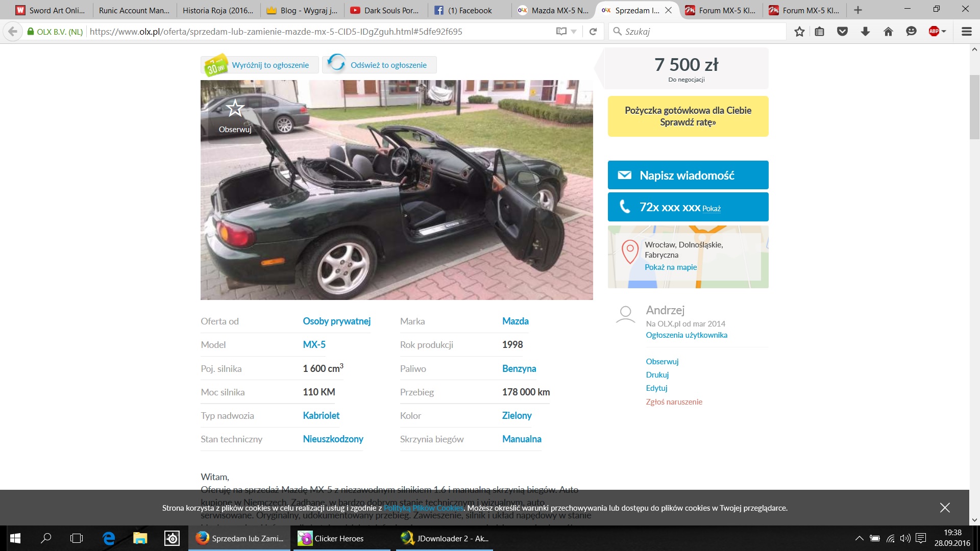The width and height of the screenshot is (980, 551).
Task: Click the Firefox home icon
Action: pyautogui.click(x=888, y=32)
